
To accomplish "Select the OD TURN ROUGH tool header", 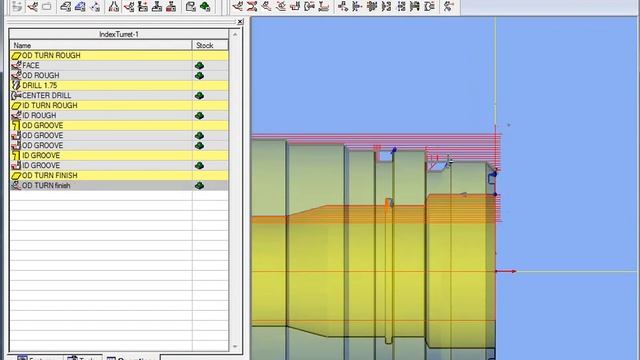I will coord(119,56).
